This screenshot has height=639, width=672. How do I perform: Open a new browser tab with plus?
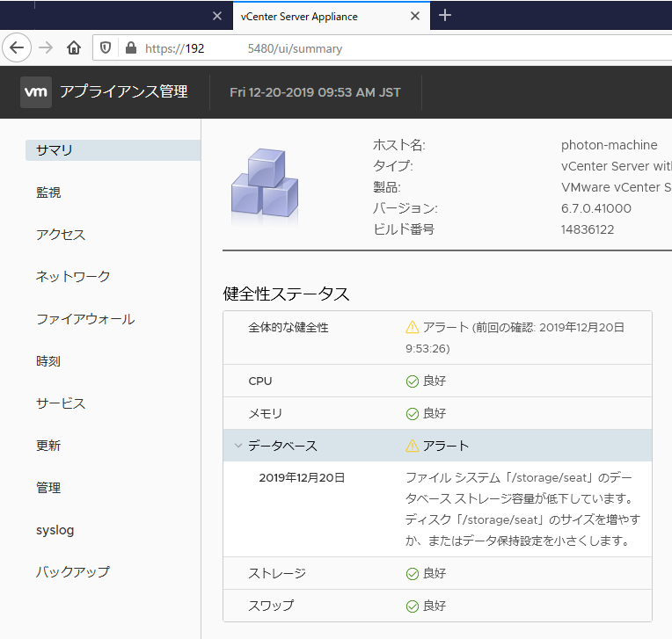[x=445, y=16]
